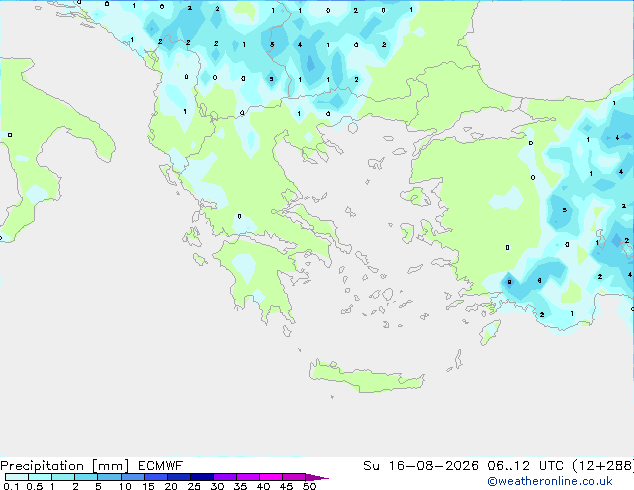Screen dimensions: 634x490
Task: Click the 10–15 mm legend swatch
Action: [x=132, y=477]
